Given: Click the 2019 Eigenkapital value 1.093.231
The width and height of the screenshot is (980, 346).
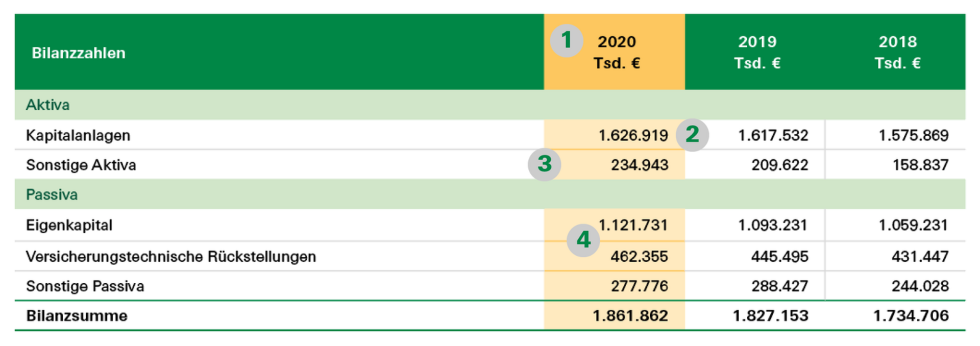Looking at the screenshot, I should pyautogui.click(x=772, y=225).
